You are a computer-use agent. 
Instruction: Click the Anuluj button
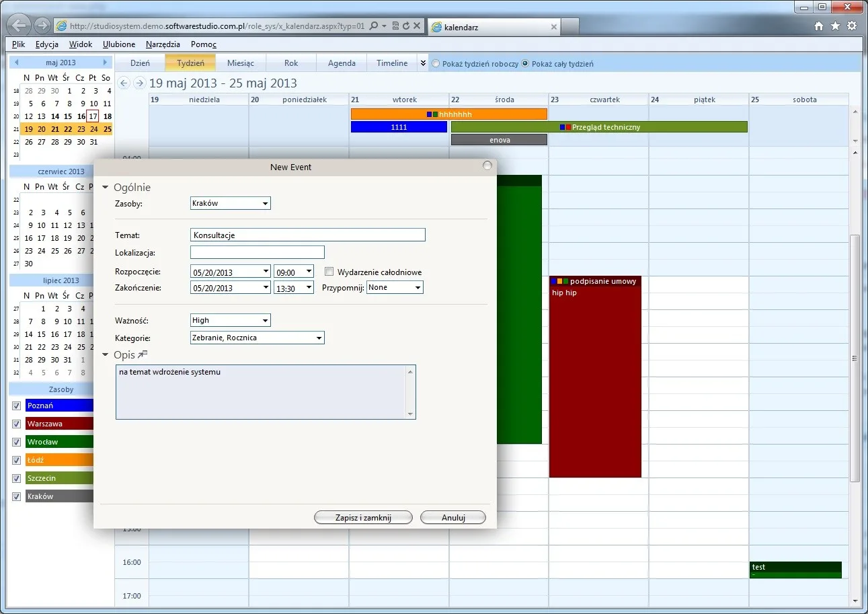coord(453,517)
